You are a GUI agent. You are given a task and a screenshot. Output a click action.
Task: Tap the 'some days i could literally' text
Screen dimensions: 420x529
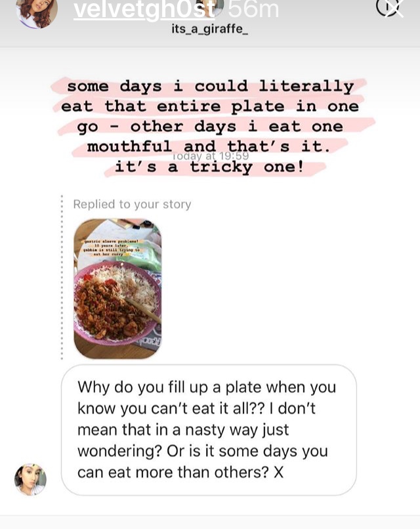[210, 87]
